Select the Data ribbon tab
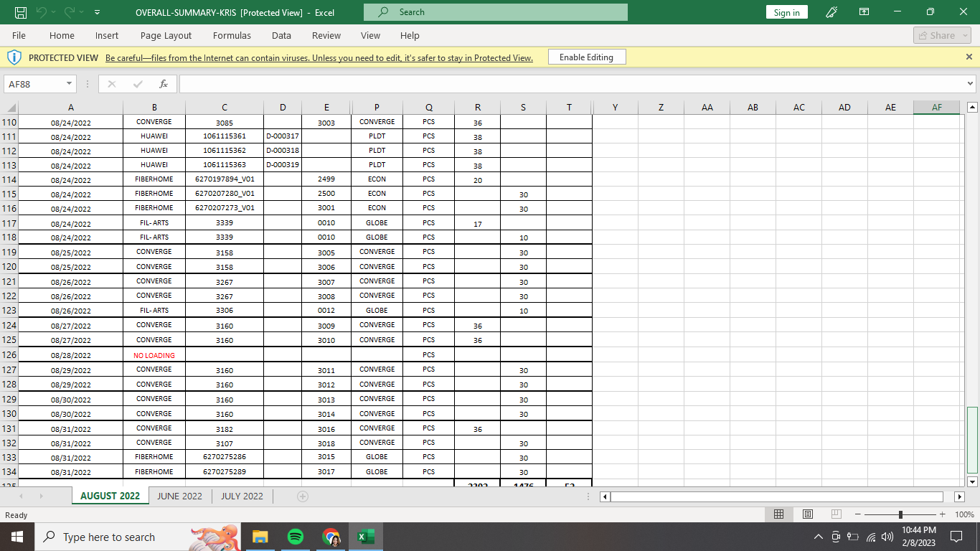Image resolution: width=980 pixels, height=551 pixels. [x=281, y=35]
